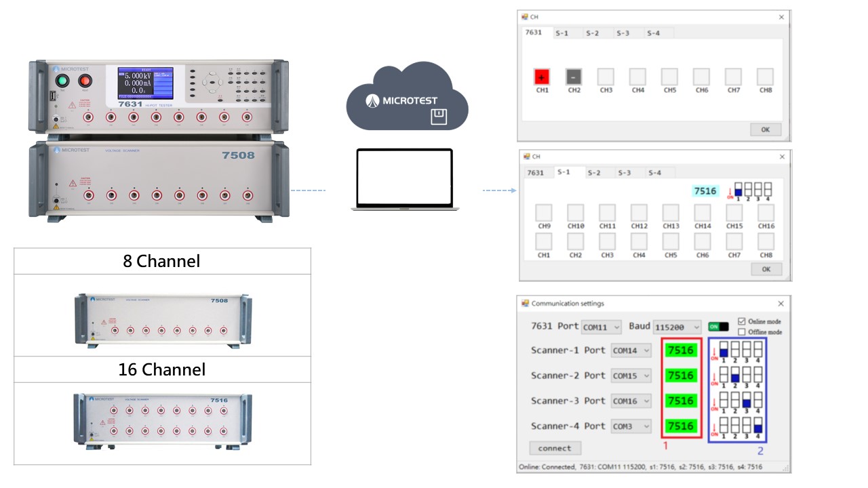Toggle the CH10 channel box
Viewport: 868px width, 488px height.
[576, 213]
